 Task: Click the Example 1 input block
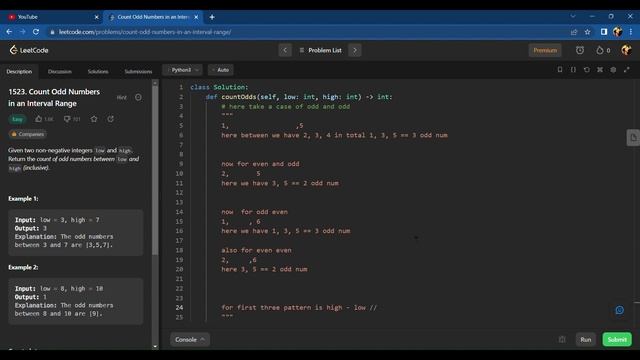[x=76, y=232]
